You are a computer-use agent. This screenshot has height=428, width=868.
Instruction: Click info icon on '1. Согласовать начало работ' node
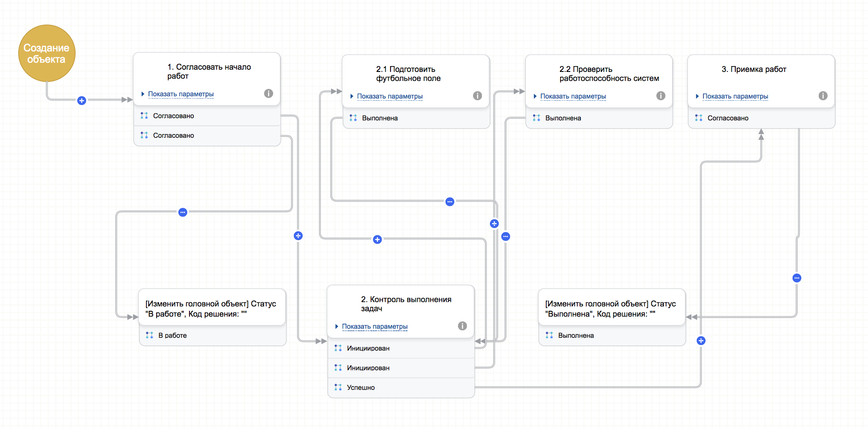click(x=268, y=93)
